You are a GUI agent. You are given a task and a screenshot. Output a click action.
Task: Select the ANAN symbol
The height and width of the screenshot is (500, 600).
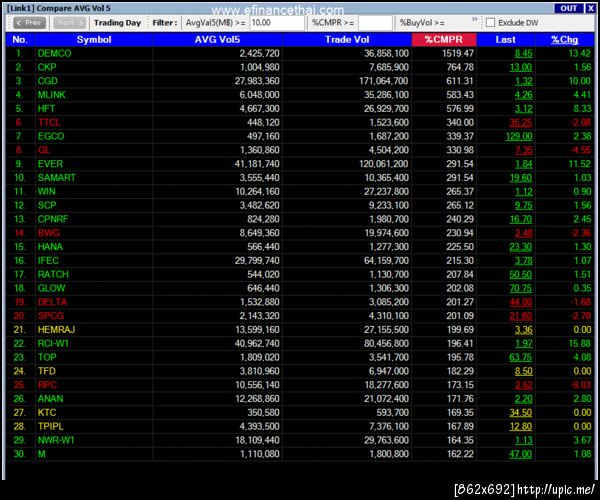(x=50, y=399)
